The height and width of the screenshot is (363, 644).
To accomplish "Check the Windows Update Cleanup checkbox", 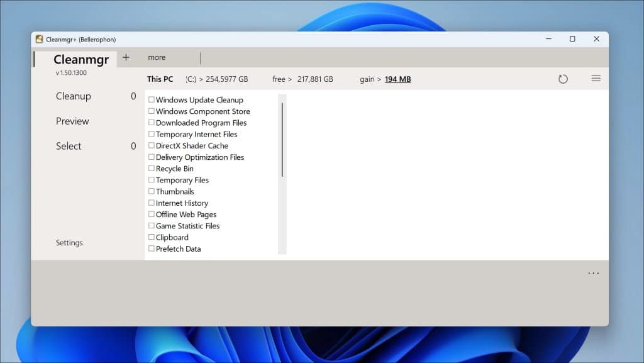I will [x=152, y=99].
